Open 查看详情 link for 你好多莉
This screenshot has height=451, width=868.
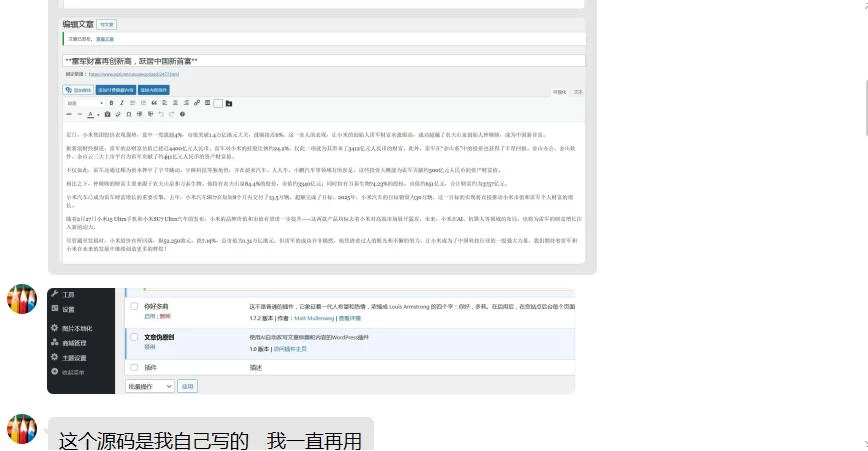click(349, 319)
